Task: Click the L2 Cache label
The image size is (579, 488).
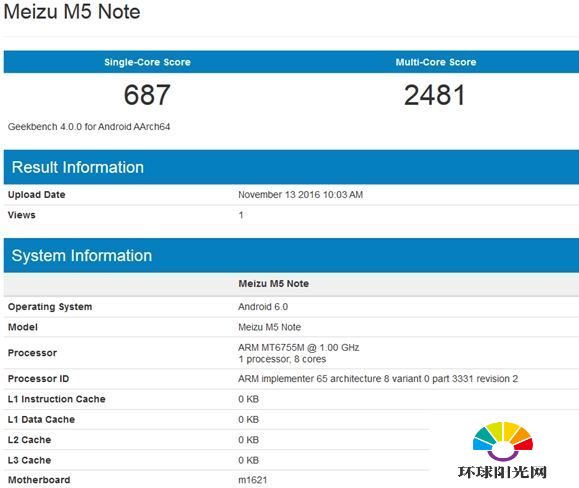Action: tap(29, 440)
